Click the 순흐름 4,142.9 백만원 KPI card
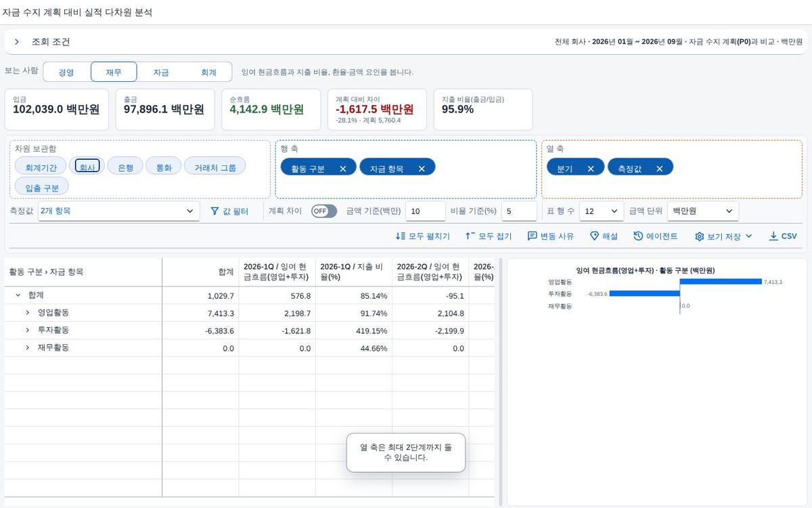 271,109
